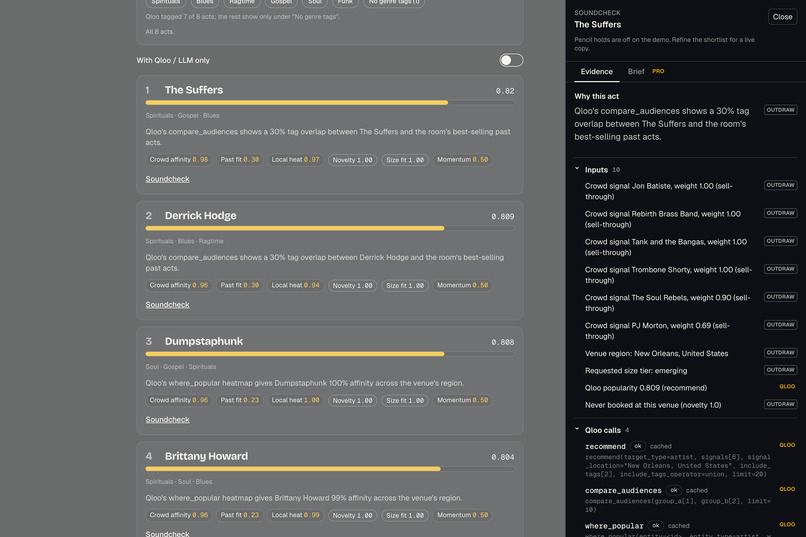Click QLOO badge on Qloo popularity row
This screenshot has height=537, width=806.
click(787, 386)
